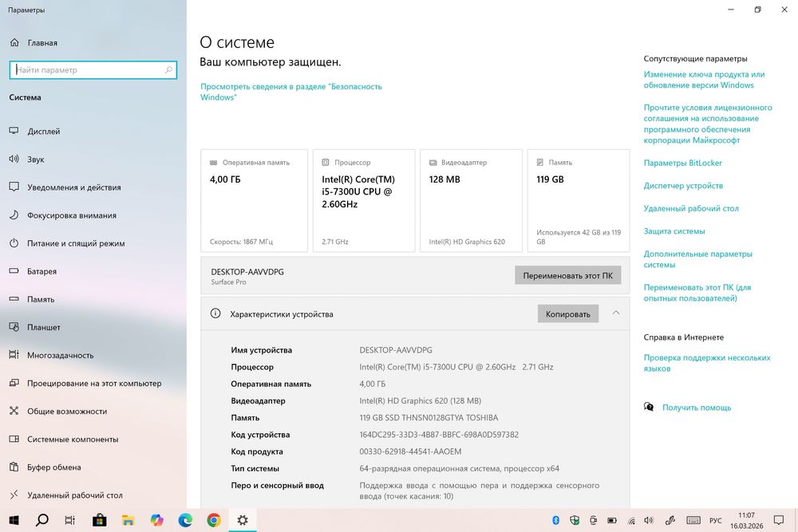Open File Explorer from taskbar
798x532 pixels.
(128, 520)
